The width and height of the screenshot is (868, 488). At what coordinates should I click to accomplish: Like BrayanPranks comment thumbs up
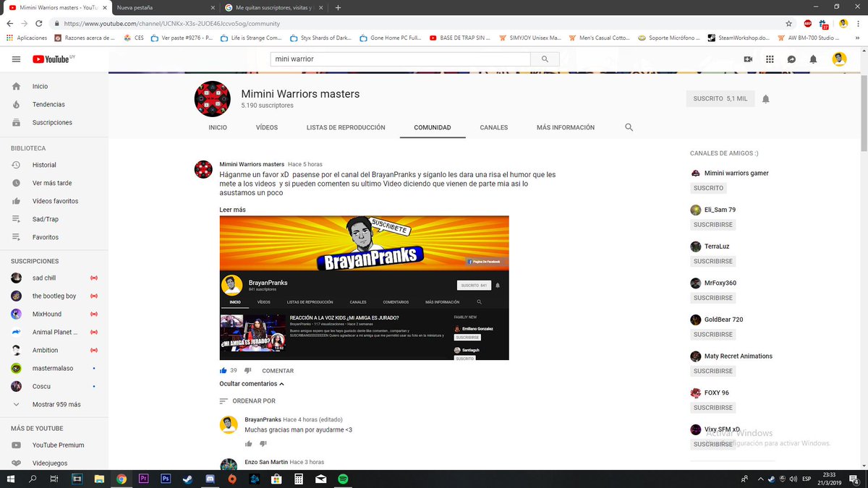(x=249, y=443)
